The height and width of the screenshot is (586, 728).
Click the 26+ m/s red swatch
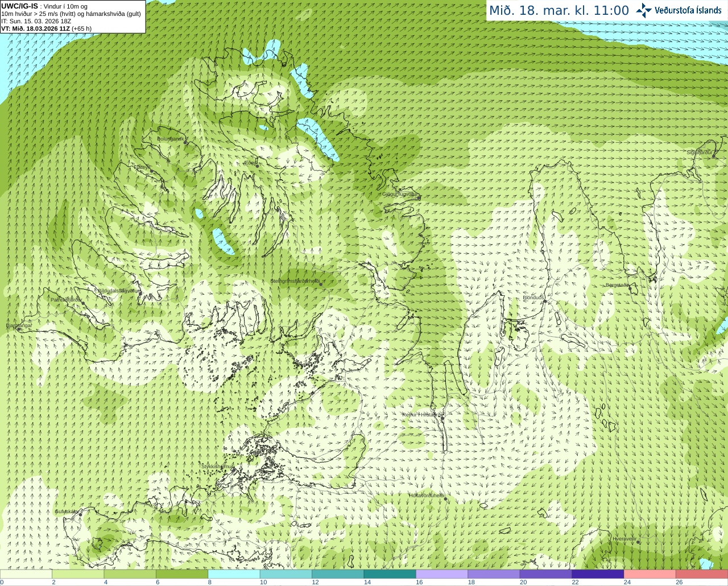coord(702,574)
